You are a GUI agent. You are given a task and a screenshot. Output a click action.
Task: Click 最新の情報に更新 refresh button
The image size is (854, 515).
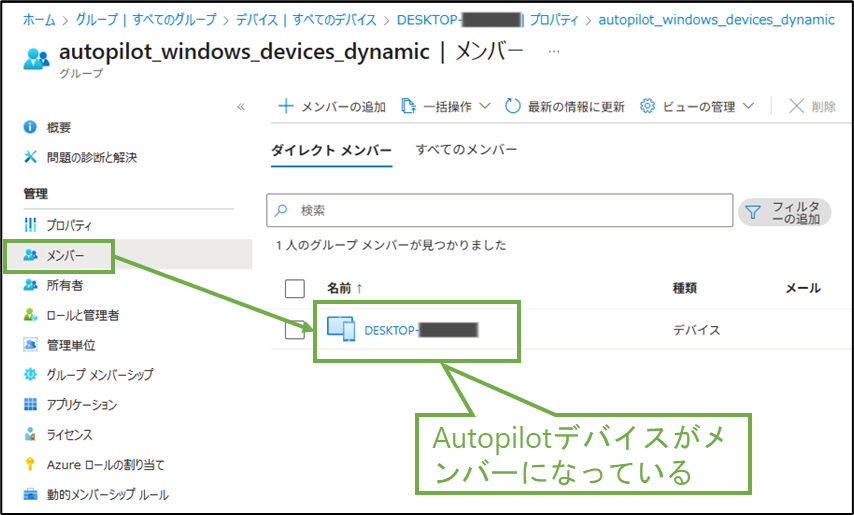[565, 106]
